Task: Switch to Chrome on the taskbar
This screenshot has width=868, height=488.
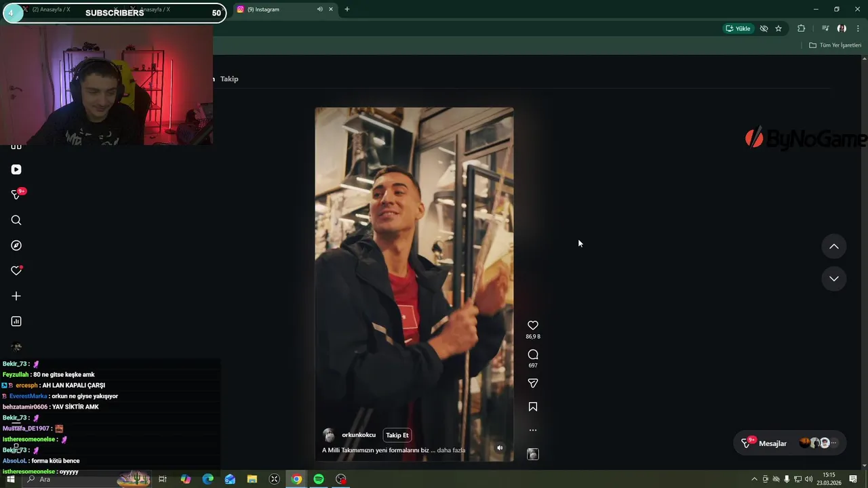Action: point(296,479)
